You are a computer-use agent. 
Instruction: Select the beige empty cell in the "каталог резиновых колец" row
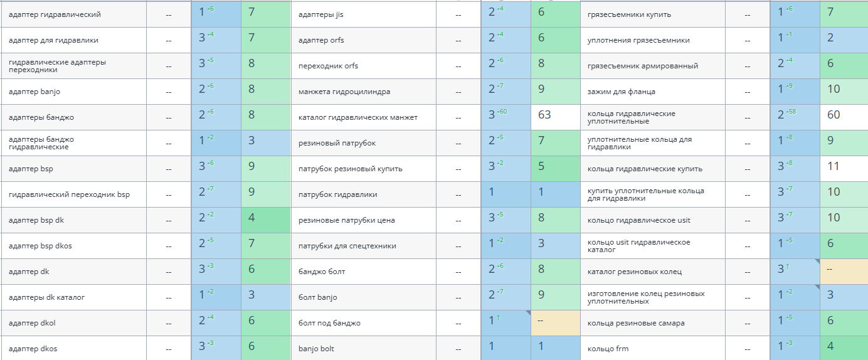tap(844, 272)
